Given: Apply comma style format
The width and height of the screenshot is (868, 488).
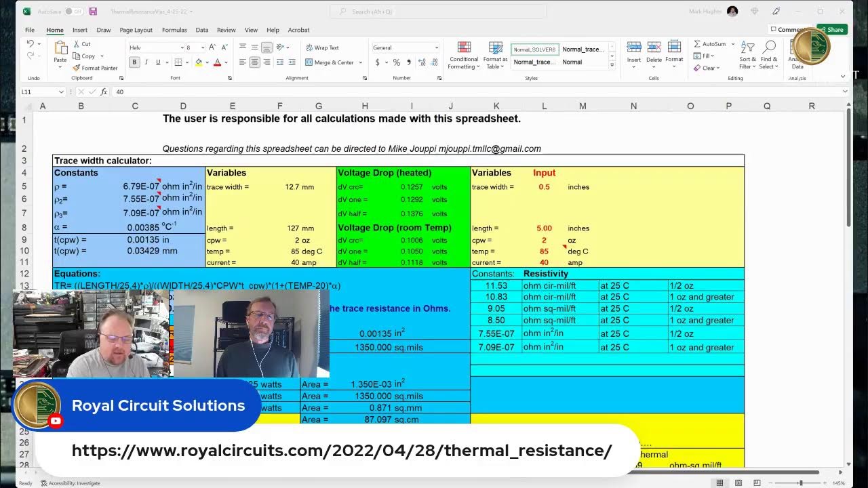Looking at the screenshot, I should (x=409, y=62).
